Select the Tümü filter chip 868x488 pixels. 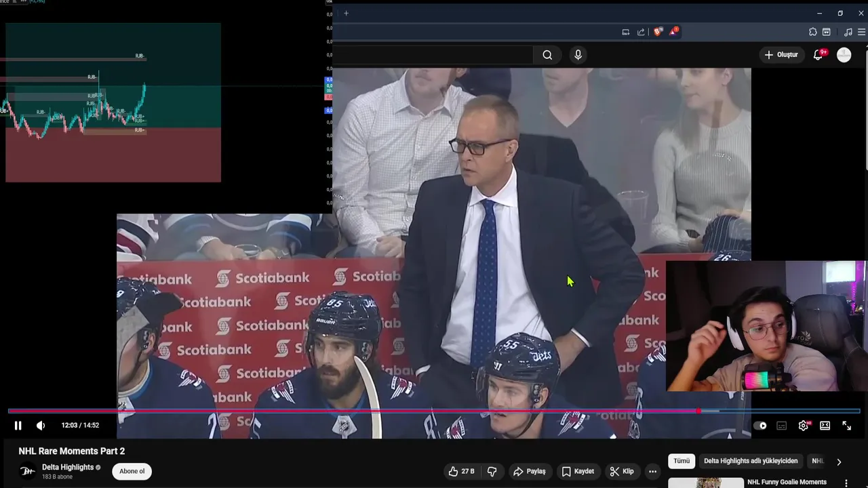[682, 461]
